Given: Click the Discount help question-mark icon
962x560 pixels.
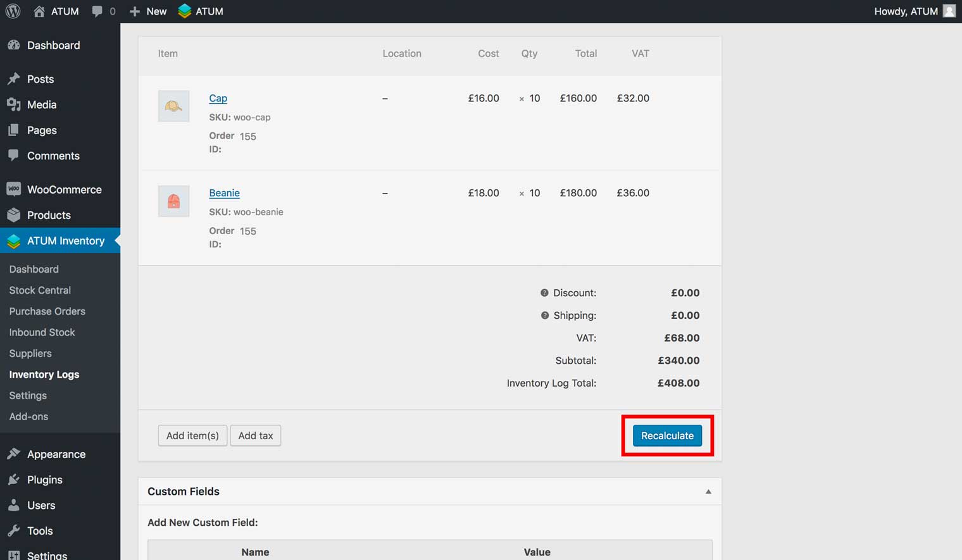Looking at the screenshot, I should pyautogui.click(x=544, y=293).
